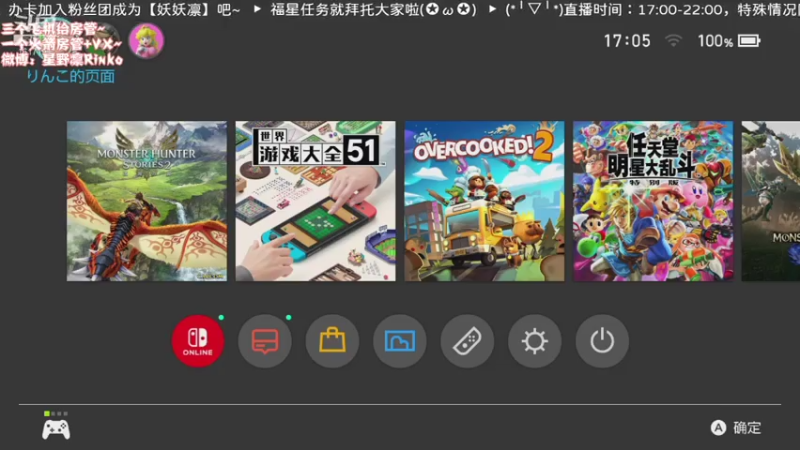Open the Album icon

[399, 341]
